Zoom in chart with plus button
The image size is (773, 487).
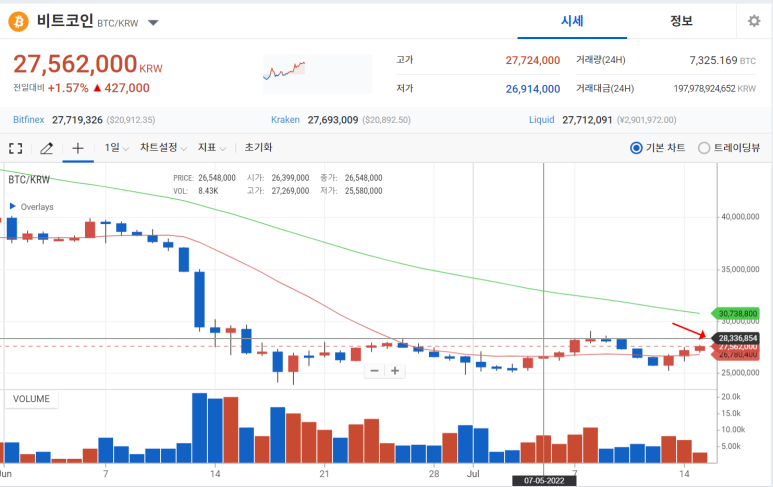395,371
